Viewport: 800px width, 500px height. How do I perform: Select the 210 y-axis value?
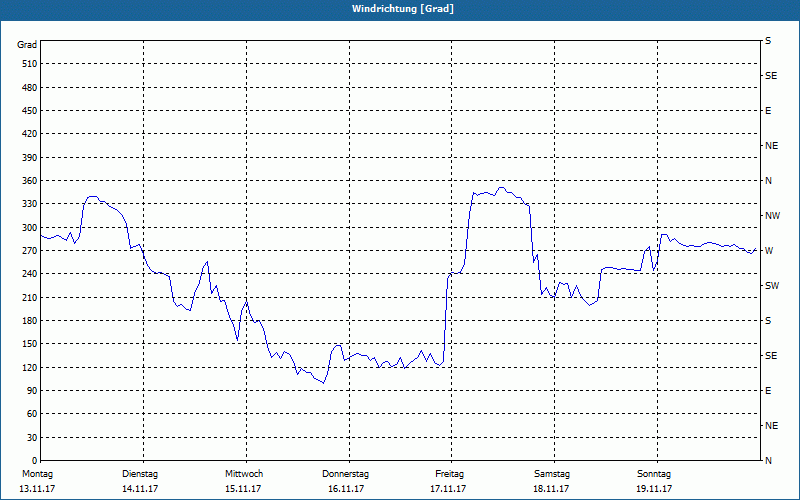[x=30, y=297]
